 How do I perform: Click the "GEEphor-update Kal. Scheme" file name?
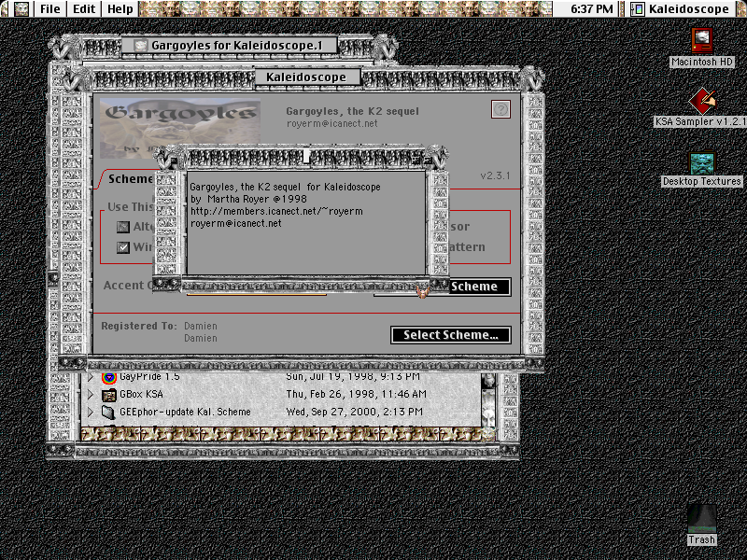click(185, 412)
